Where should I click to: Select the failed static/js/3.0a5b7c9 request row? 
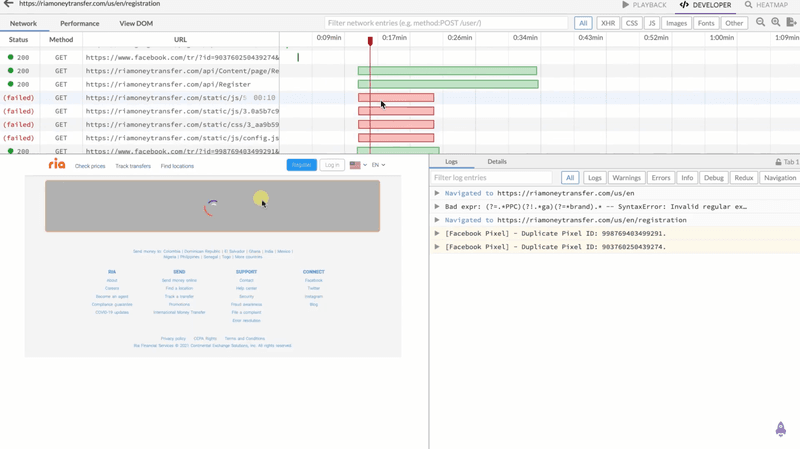140,111
